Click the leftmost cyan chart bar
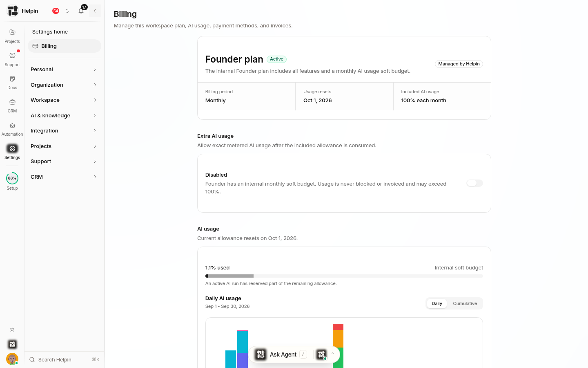The image size is (588, 368). click(x=231, y=359)
